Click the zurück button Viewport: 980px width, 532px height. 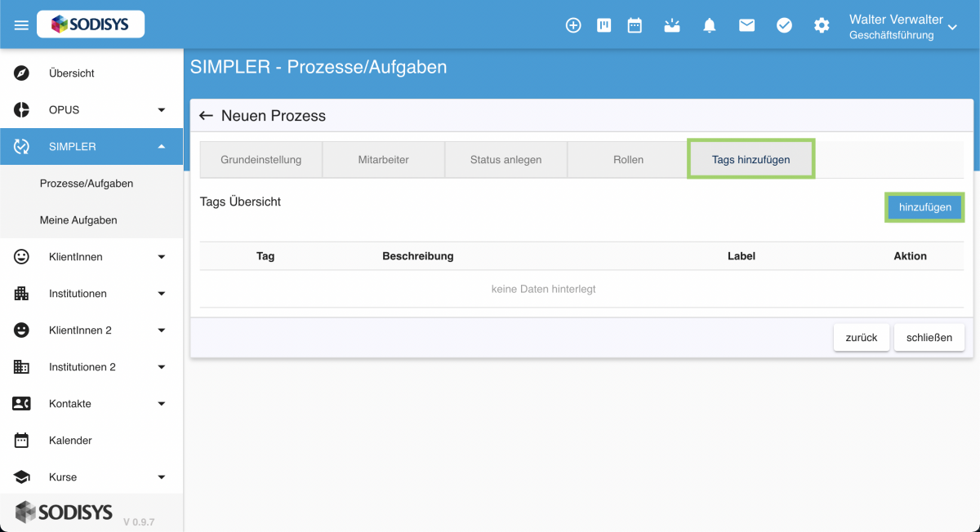pyautogui.click(x=862, y=338)
